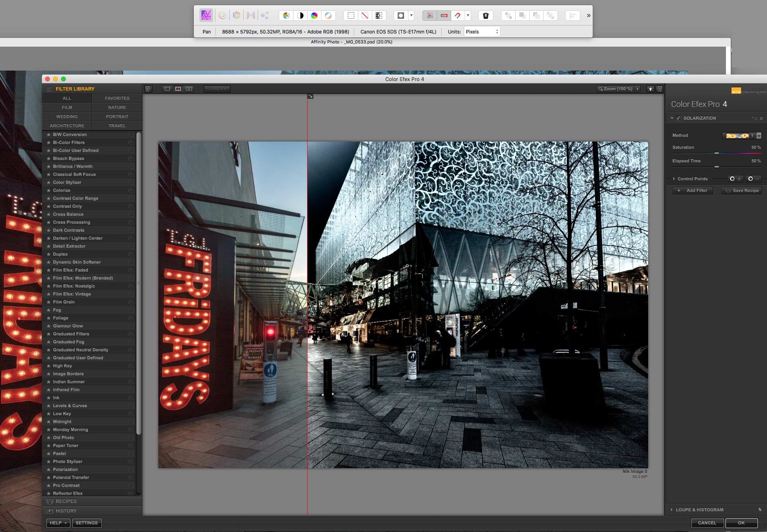Switch to the Tone Mapping persona icon
Image resolution: width=767 pixels, height=532 pixels.
pos(251,16)
